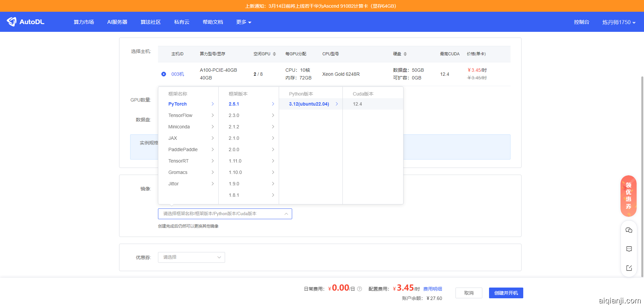Sort hosts by disk column arrows
Viewport: 644px width, 308px height.
point(405,54)
